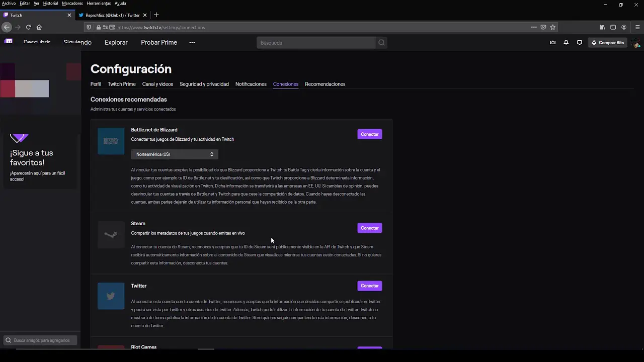
Task: Click the Twitch logo home icon
Action: point(9,42)
